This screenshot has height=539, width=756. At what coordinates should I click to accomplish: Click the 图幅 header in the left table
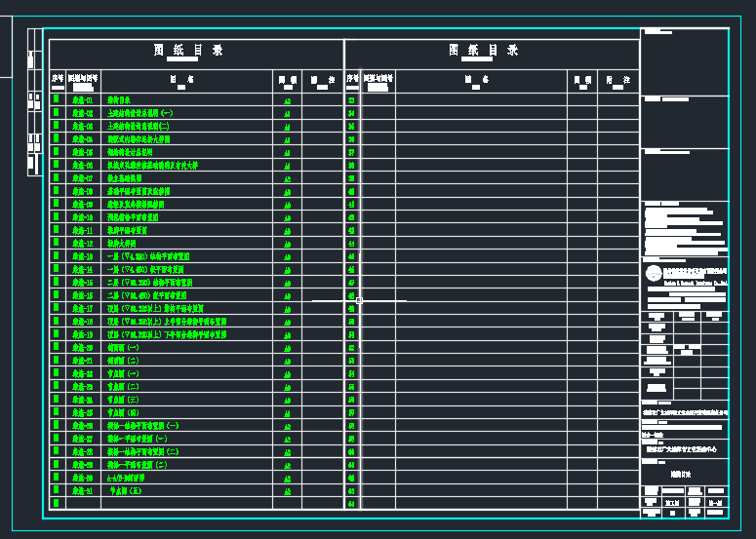pyautogui.click(x=287, y=80)
